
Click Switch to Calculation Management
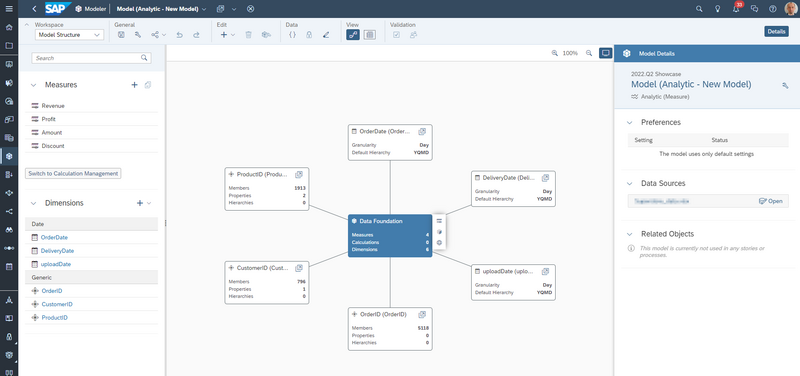pyautogui.click(x=73, y=173)
